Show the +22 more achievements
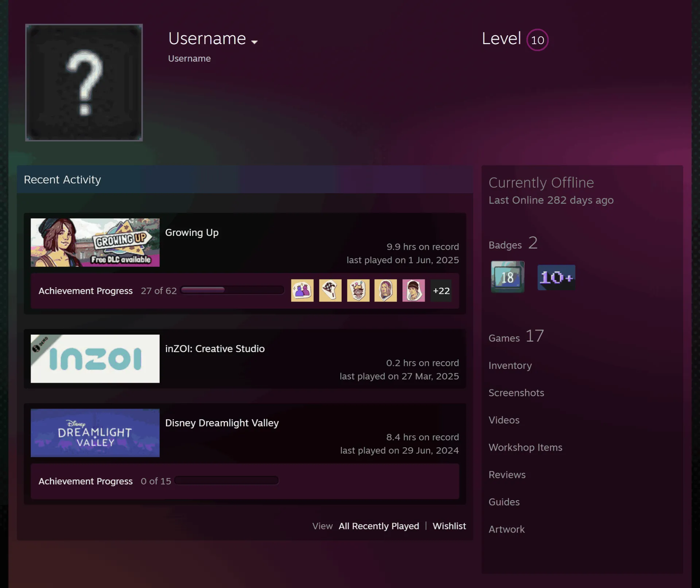Screen dimensions: 700x588 click(441, 291)
